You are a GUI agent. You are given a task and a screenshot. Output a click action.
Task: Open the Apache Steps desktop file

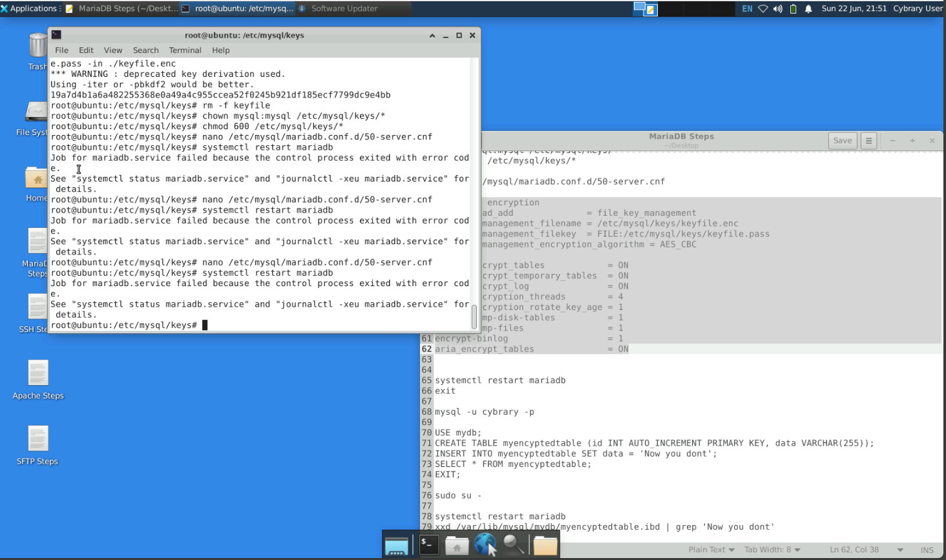point(38,374)
